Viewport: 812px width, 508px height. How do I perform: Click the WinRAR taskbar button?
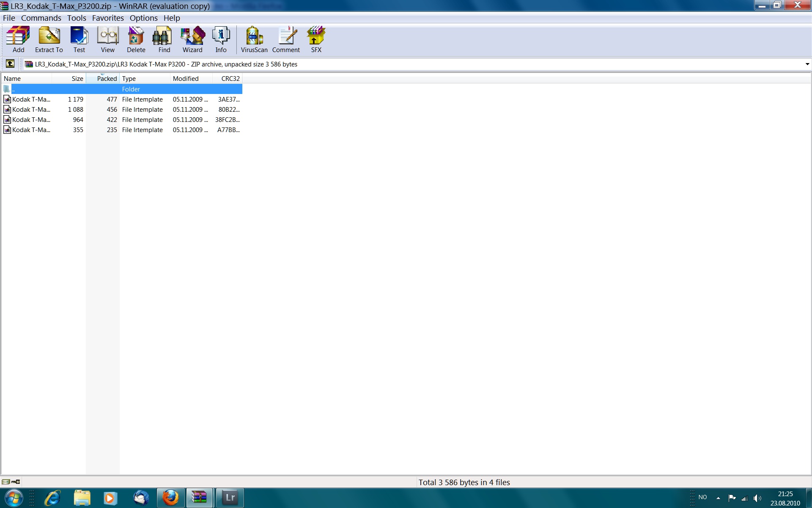200,498
